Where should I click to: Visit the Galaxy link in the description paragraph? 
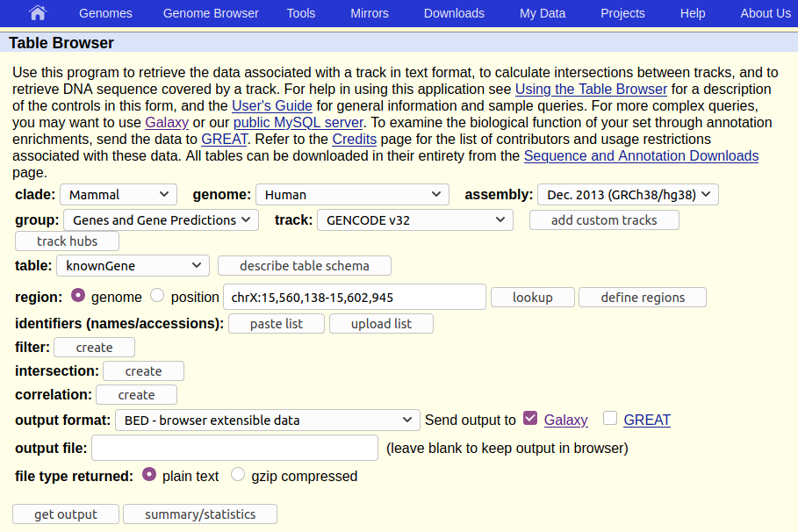tap(167, 123)
